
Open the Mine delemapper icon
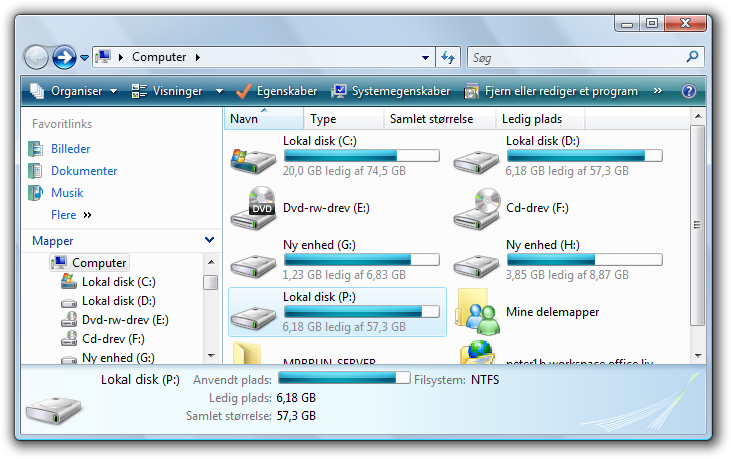[476, 312]
